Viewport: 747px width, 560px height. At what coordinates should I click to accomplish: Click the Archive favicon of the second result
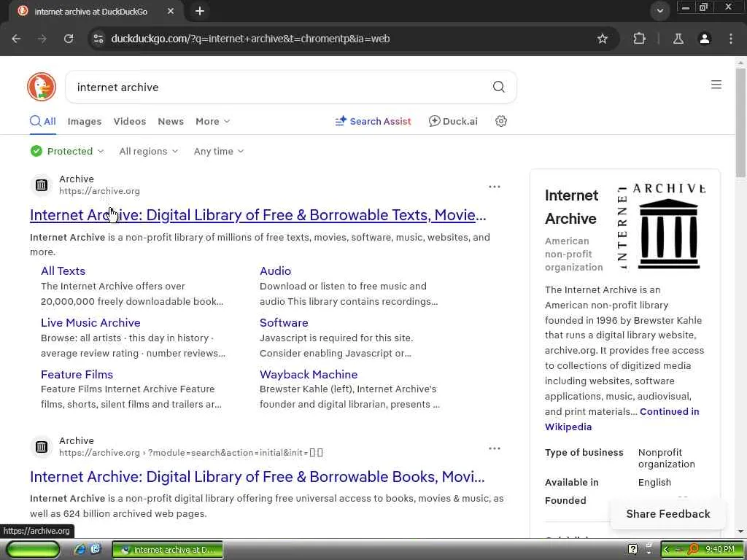pos(42,447)
